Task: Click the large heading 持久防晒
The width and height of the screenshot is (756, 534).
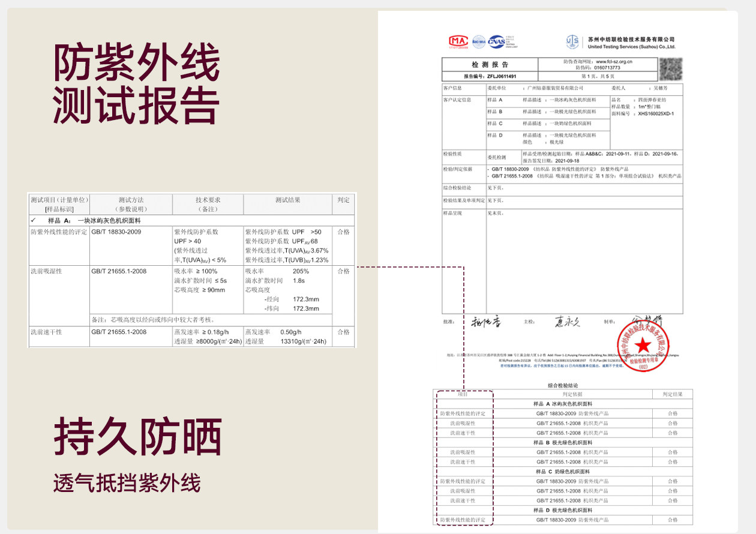Action: (138, 436)
